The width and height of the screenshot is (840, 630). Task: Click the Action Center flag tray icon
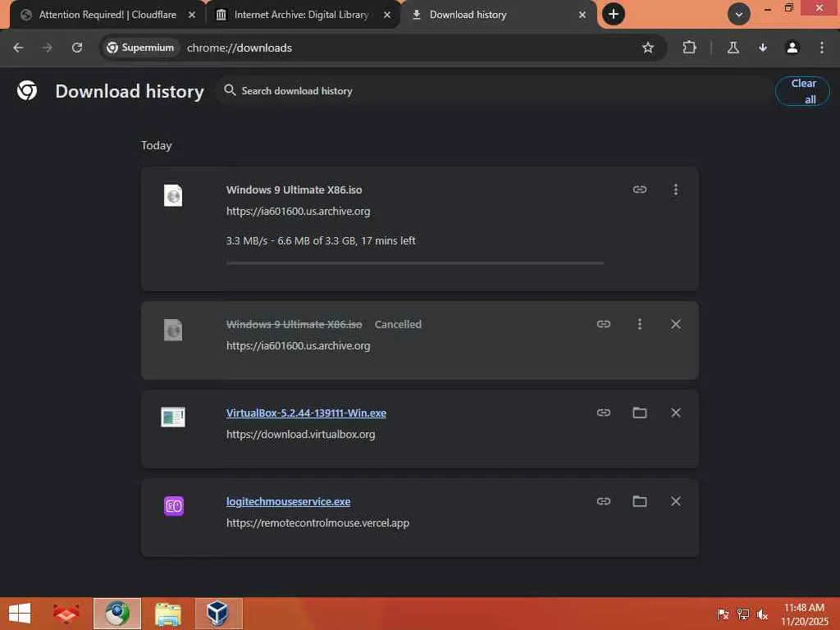pos(723,614)
